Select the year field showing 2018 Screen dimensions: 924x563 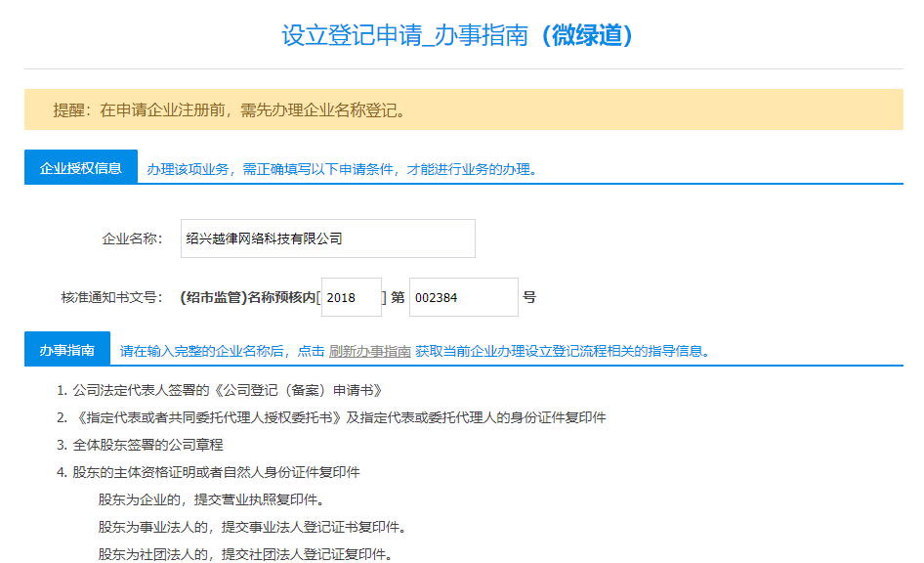click(351, 296)
